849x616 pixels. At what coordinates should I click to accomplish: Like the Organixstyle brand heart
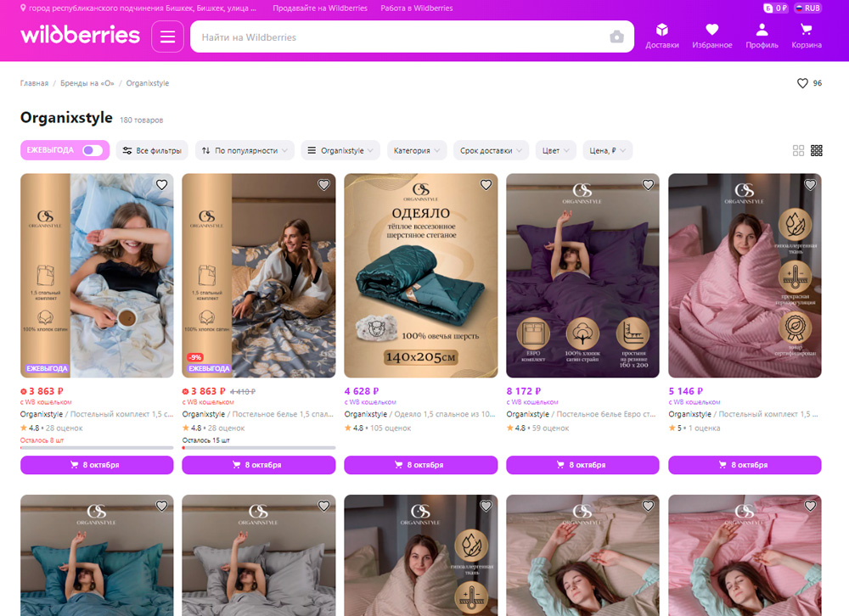pos(802,83)
